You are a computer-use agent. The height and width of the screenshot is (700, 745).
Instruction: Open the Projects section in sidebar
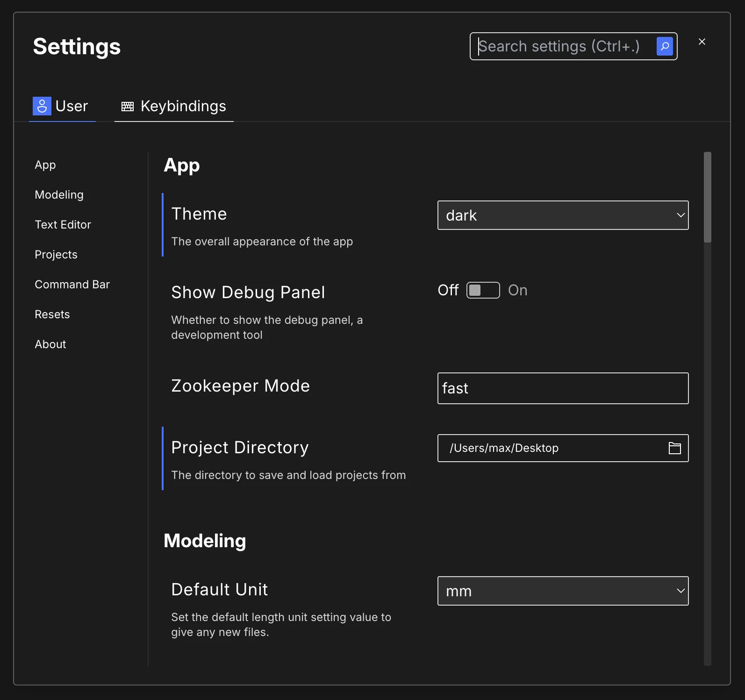pyautogui.click(x=56, y=255)
